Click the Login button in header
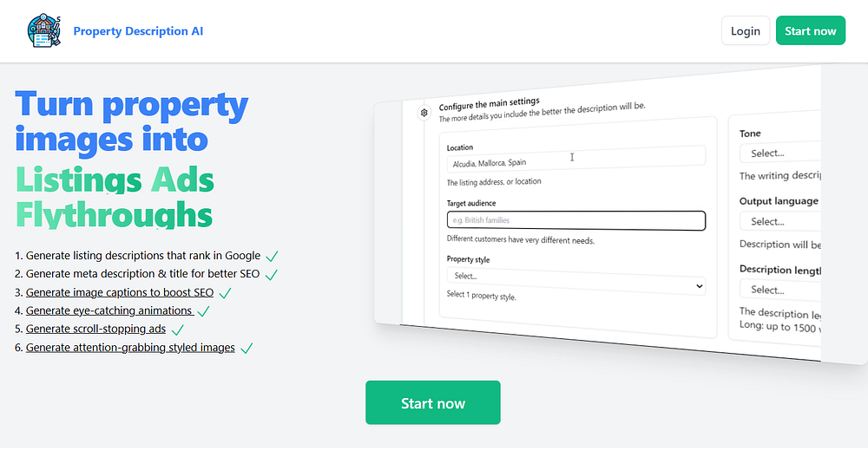The image size is (868, 470). pyautogui.click(x=745, y=30)
